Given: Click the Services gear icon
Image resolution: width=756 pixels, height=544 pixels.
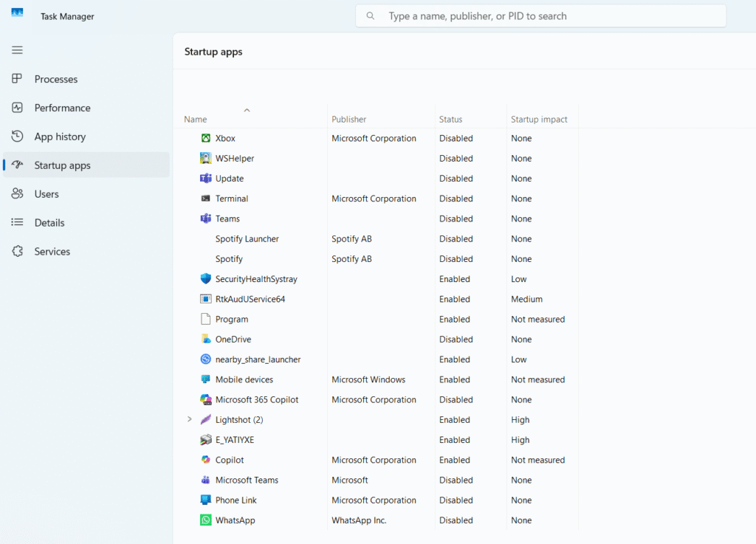Looking at the screenshot, I should pyautogui.click(x=18, y=251).
